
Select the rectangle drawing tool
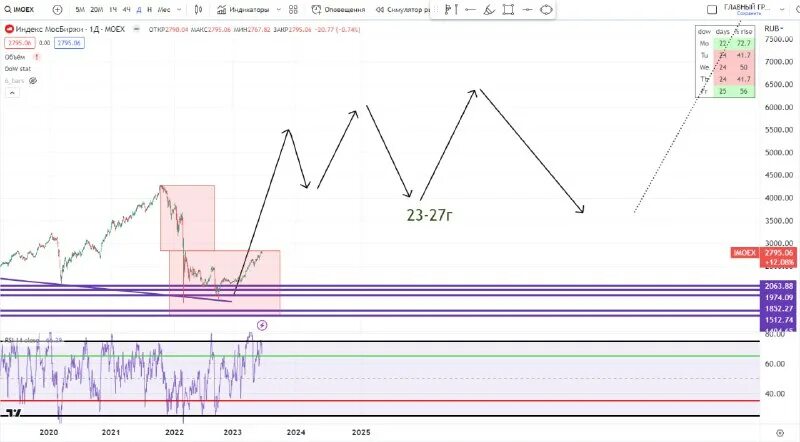click(508, 10)
